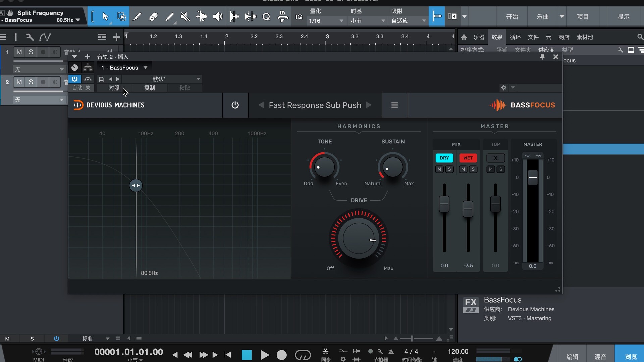Screen dimensions: 644x362
Task: Select the Arrow tool in toolbar
Action: click(x=105, y=16)
